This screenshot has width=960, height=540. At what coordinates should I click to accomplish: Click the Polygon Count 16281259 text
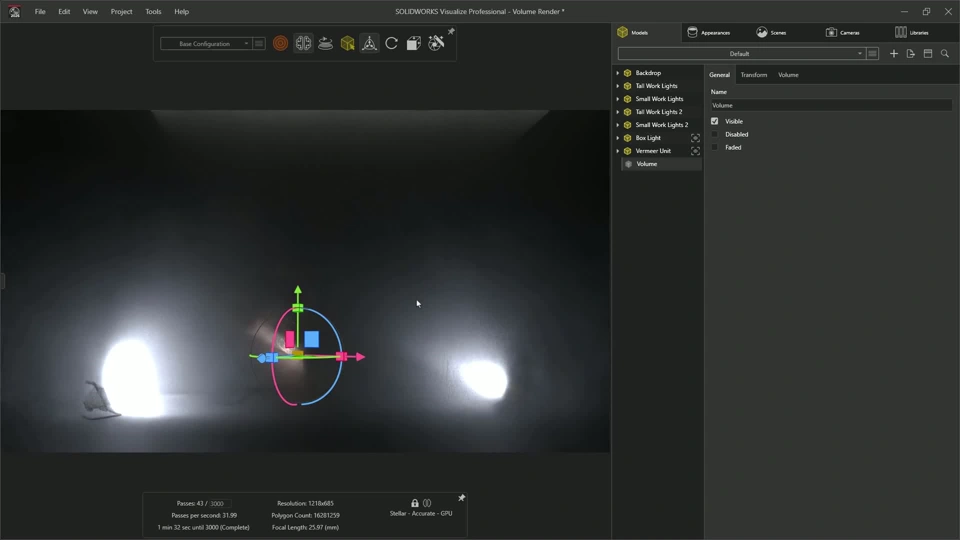coord(306,516)
